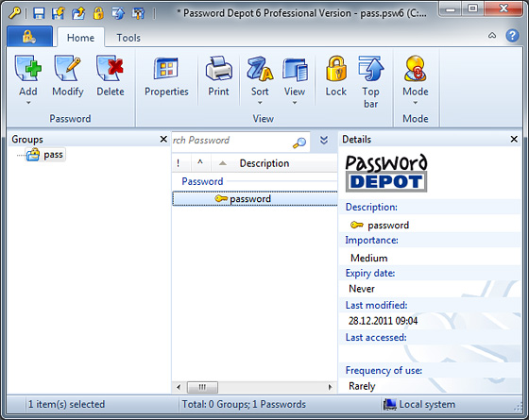This screenshot has width=529, height=420.
Task: Click the View icon in ribbon
Action: point(295,70)
